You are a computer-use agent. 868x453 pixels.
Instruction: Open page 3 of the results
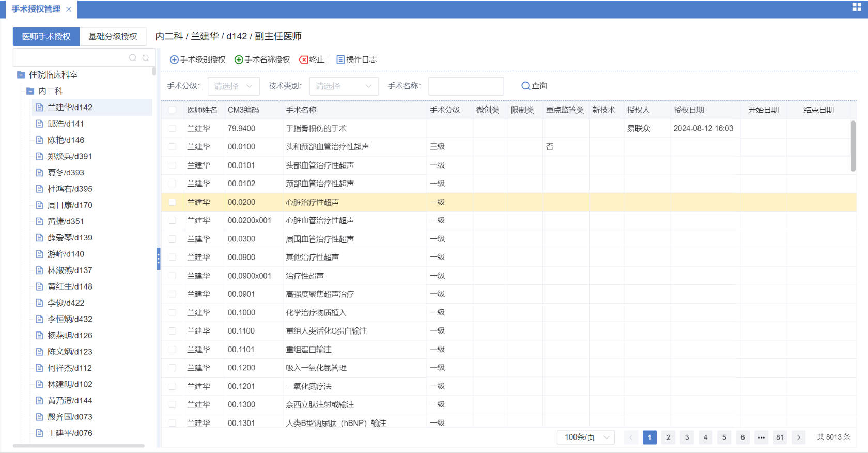687,437
